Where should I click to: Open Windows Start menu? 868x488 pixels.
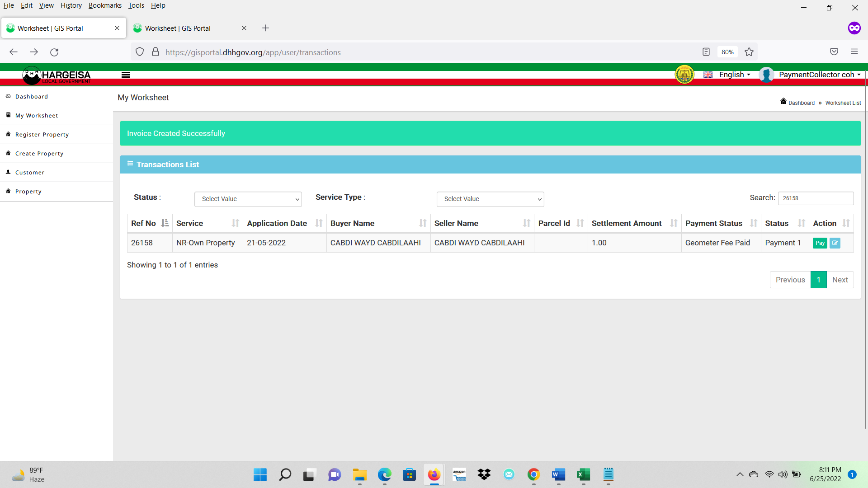click(260, 474)
